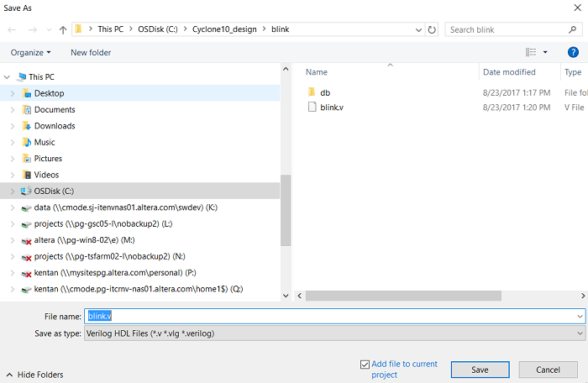588x383 pixels.
Task: Expand the Downloads tree node
Action: click(x=13, y=126)
